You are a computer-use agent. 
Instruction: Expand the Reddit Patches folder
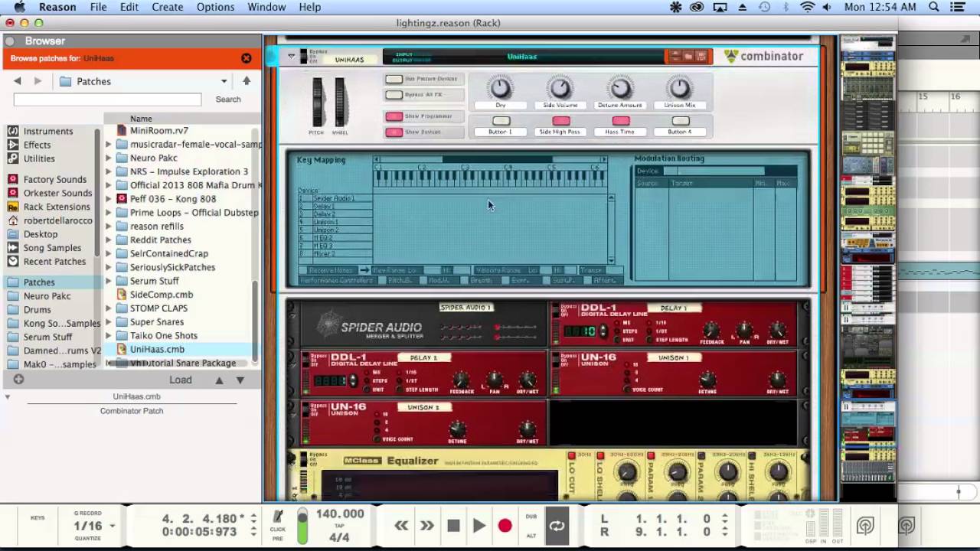click(x=109, y=240)
